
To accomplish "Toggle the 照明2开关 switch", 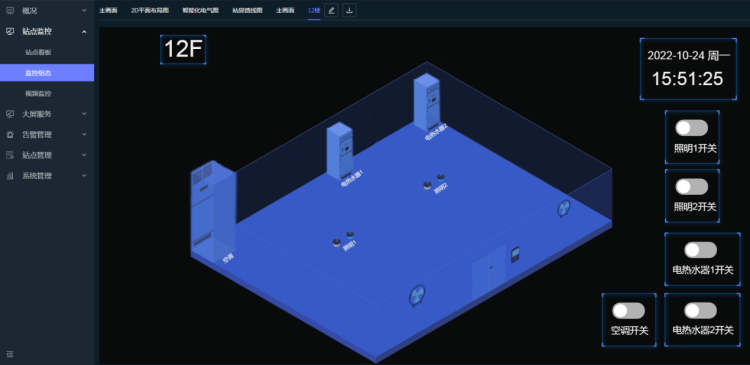I will click(x=692, y=187).
